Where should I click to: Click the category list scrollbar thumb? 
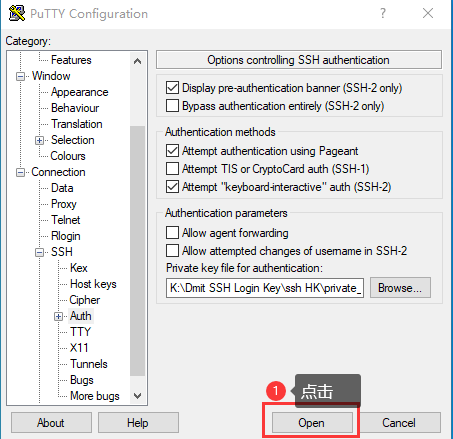tap(137, 251)
